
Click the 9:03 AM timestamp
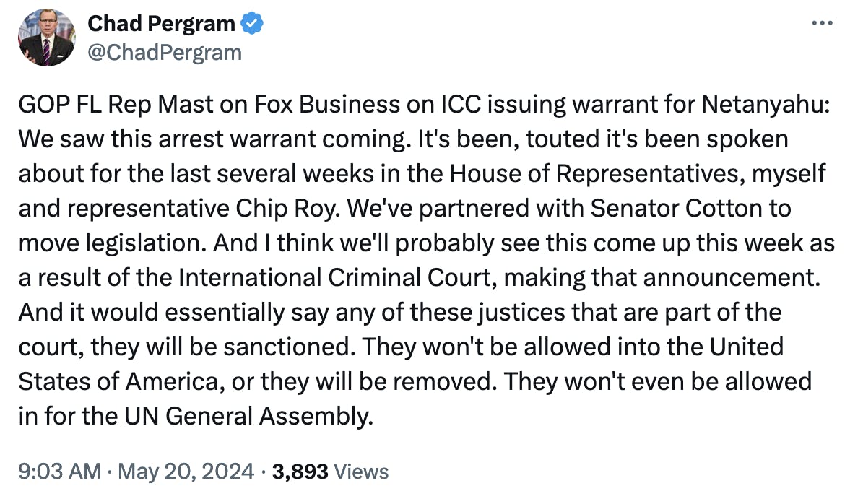tap(60, 472)
